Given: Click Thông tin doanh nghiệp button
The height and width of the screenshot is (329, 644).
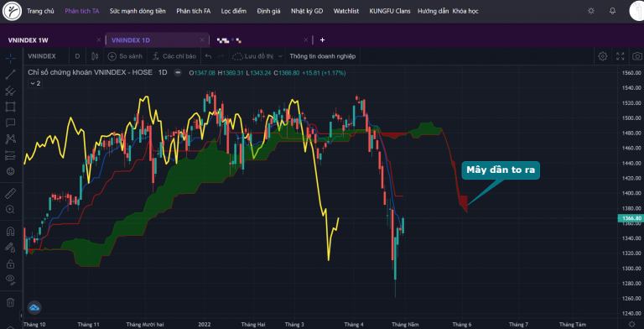Looking at the screenshot, I should [322, 56].
